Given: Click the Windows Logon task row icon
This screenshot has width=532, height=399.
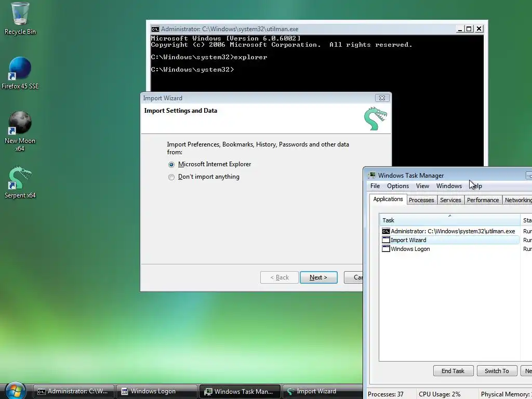Looking at the screenshot, I should click(386, 249).
